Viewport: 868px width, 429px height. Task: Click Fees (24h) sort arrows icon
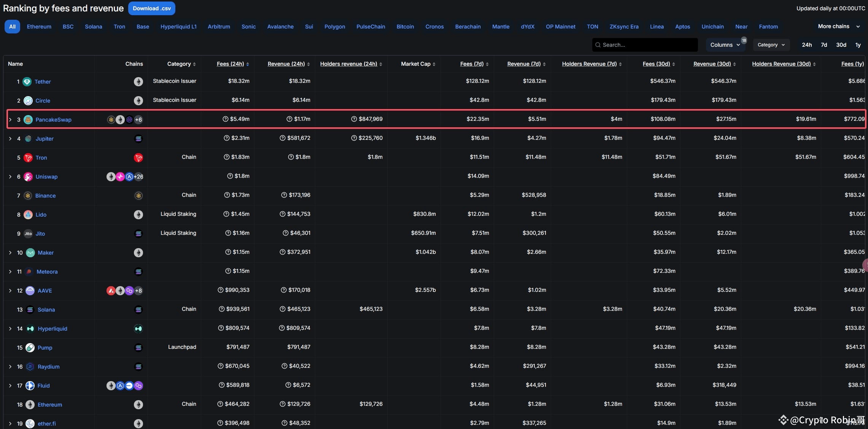[x=248, y=64]
